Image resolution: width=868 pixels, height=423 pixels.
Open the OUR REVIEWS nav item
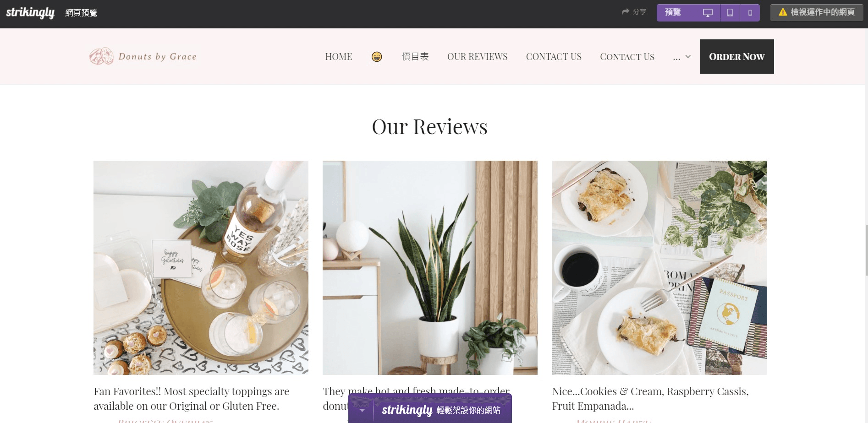click(x=478, y=57)
